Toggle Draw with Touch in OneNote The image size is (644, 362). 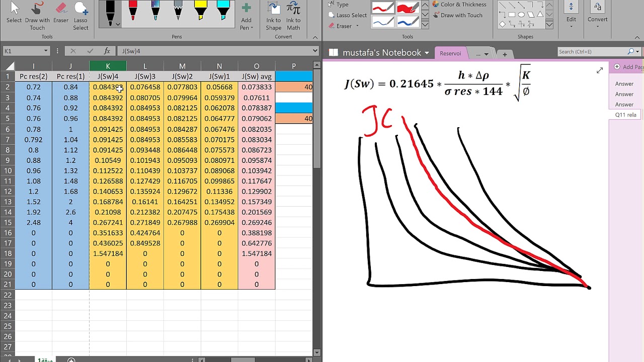click(x=457, y=15)
